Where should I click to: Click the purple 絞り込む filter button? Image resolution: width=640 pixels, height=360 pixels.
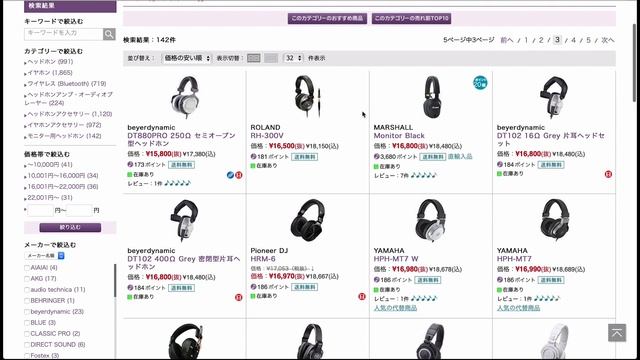70,227
